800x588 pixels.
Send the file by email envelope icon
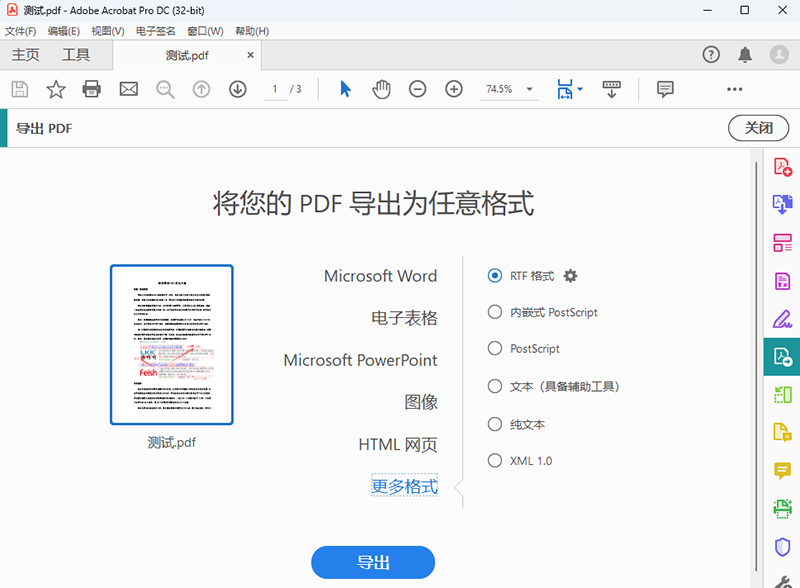click(129, 89)
